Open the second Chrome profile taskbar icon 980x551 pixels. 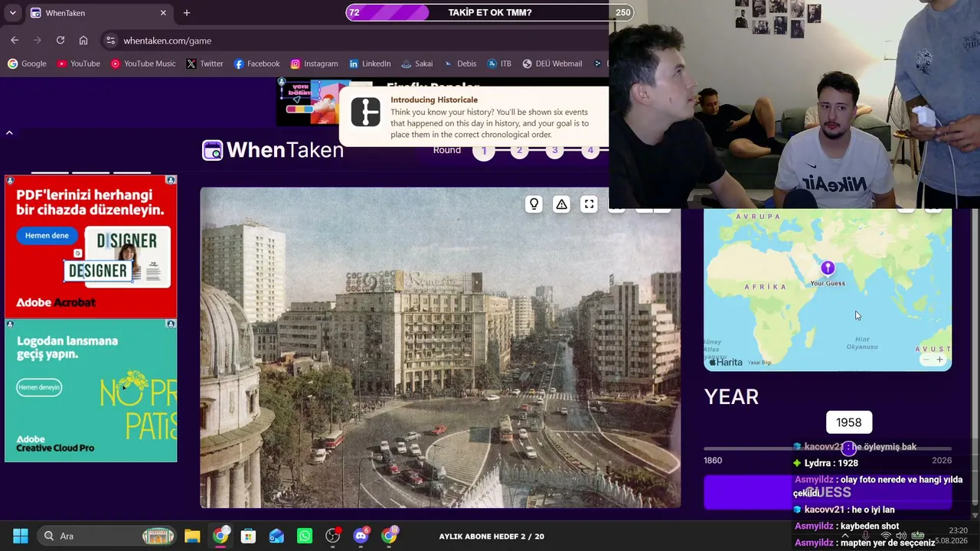[x=389, y=536]
